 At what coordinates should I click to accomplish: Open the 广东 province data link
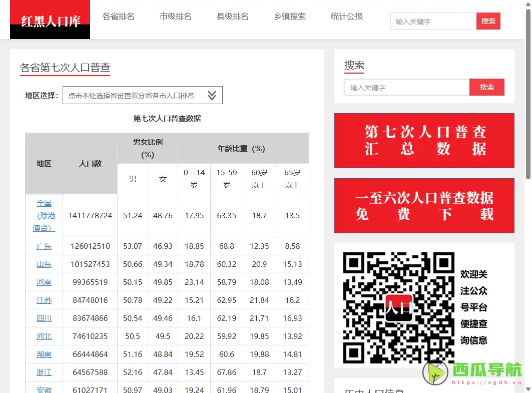44,246
